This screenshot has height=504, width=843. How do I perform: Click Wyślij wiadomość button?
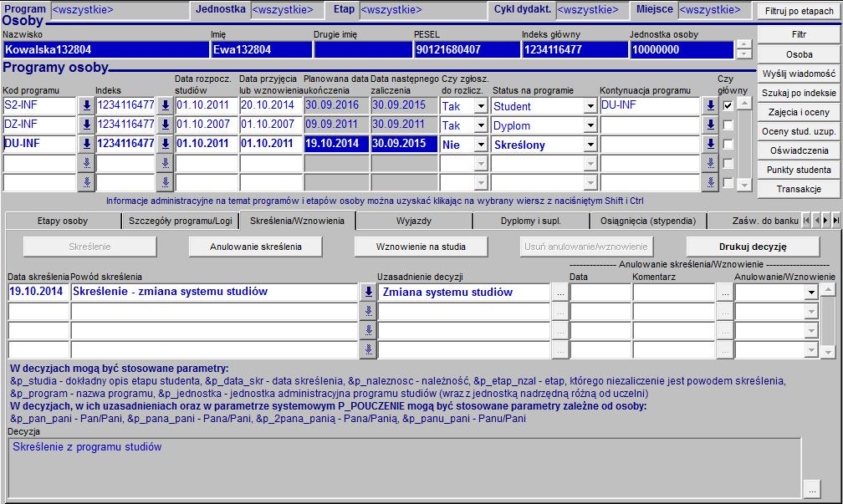click(x=799, y=74)
